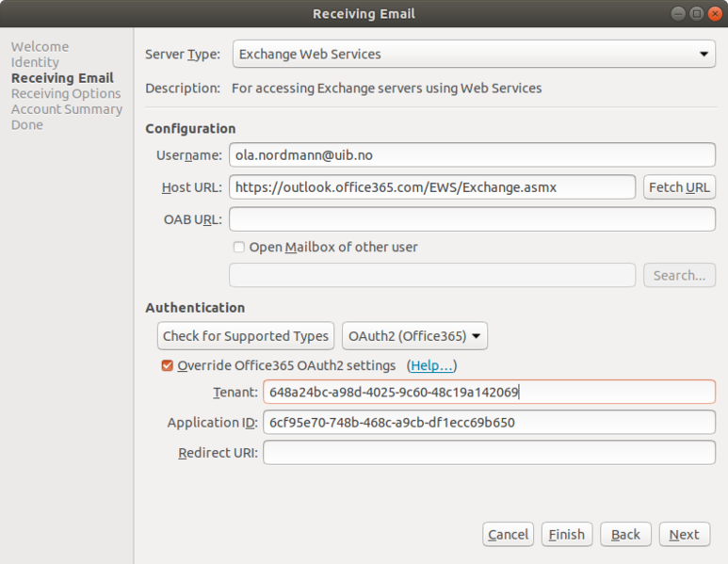Minimize the Receiving Email window

pyautogui.click(x=678, y=14)
